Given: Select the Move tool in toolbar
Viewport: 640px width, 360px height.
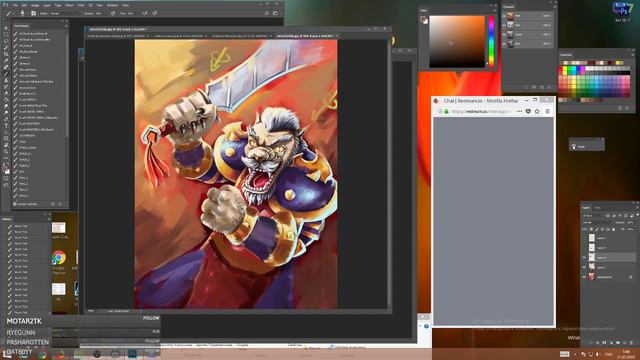Looking at the screenshot, I should 6,28.
